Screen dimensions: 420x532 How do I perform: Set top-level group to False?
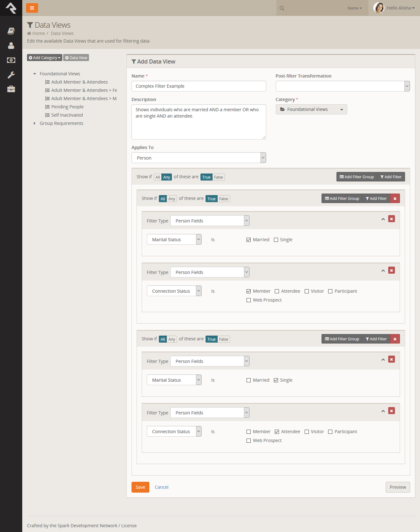(x=218, y=177)
